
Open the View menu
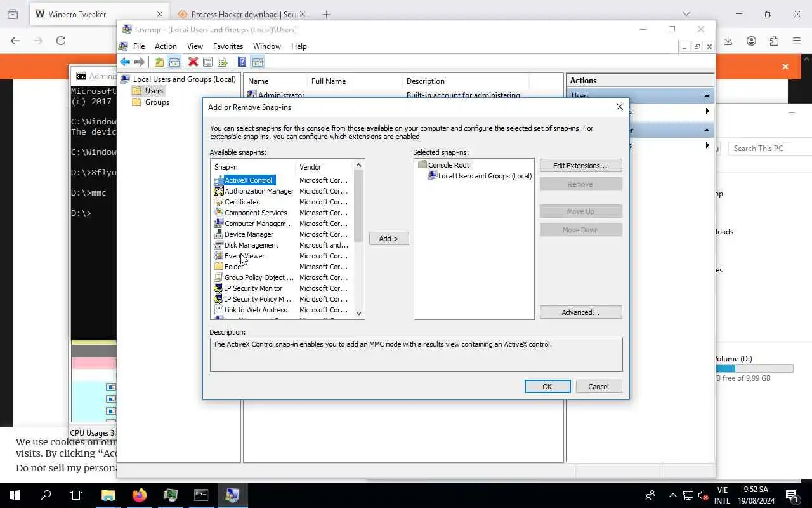[x=195, y=46]
